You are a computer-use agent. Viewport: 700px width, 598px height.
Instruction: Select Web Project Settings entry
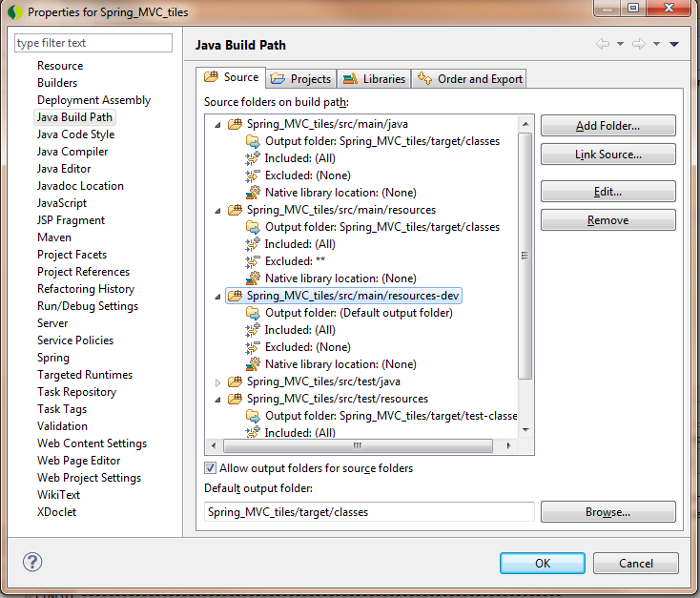pyautogui.click(x=89, y=478)
